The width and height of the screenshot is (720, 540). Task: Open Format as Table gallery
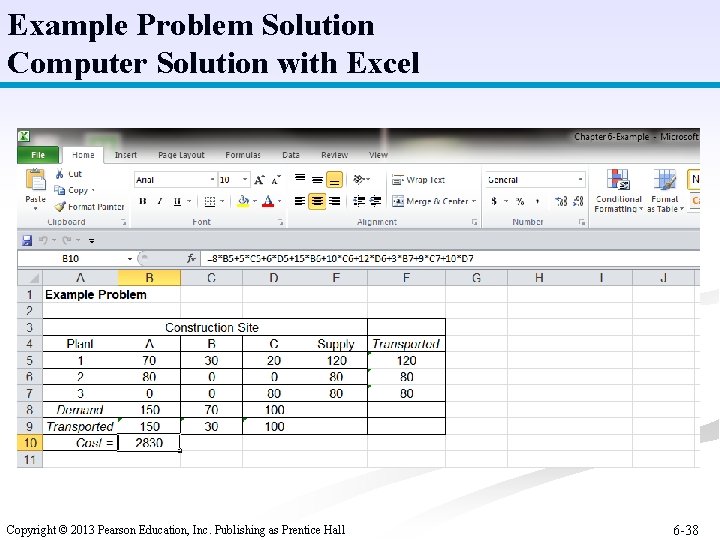point(665,191)
